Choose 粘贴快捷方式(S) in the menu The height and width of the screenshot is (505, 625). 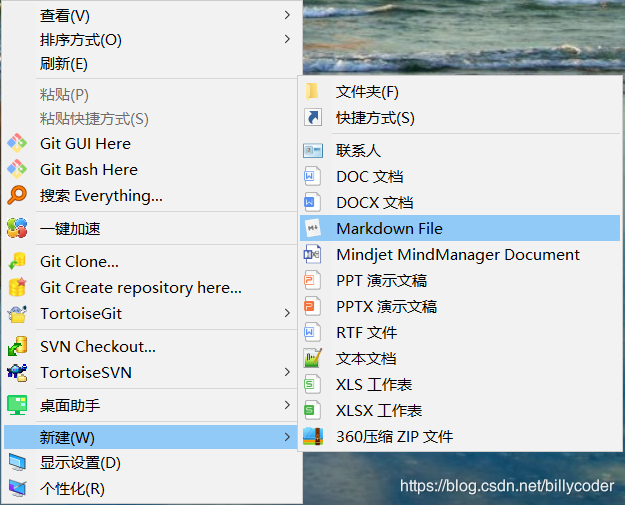pos(151,119)
